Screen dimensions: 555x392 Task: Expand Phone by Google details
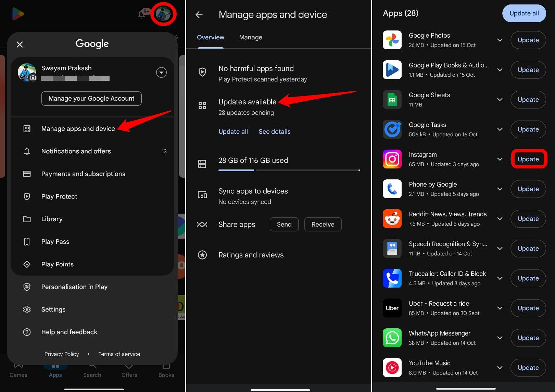click(500, 189)
